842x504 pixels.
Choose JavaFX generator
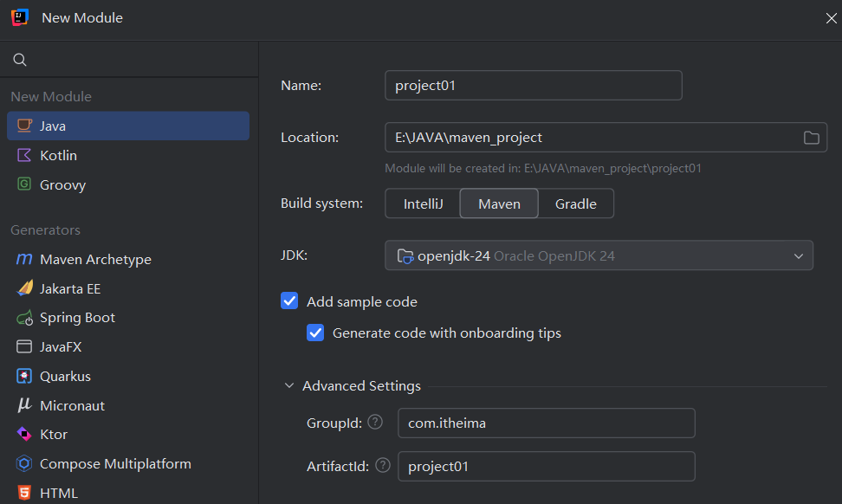point(128,346)
